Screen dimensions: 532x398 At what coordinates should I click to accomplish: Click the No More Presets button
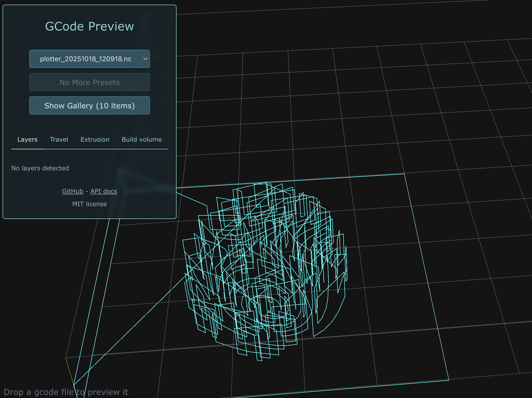[x=89, y=82]
